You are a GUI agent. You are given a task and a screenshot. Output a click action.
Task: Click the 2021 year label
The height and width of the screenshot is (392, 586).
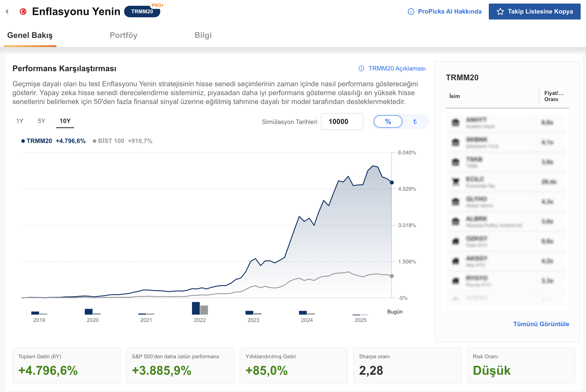(146, 320)
